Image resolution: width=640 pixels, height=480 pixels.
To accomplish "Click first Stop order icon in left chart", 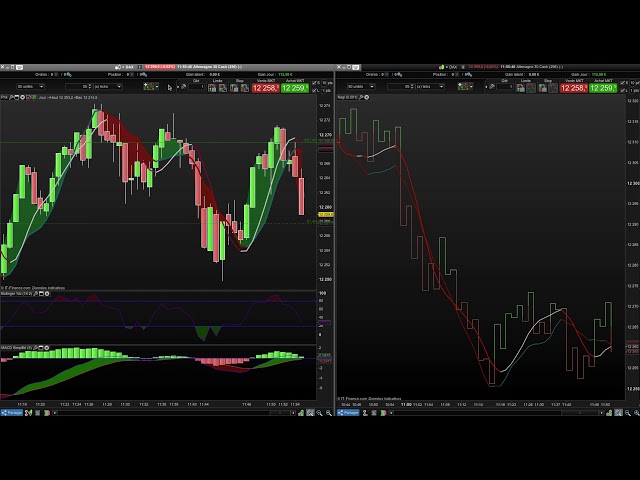I will [x=234, y=88].
